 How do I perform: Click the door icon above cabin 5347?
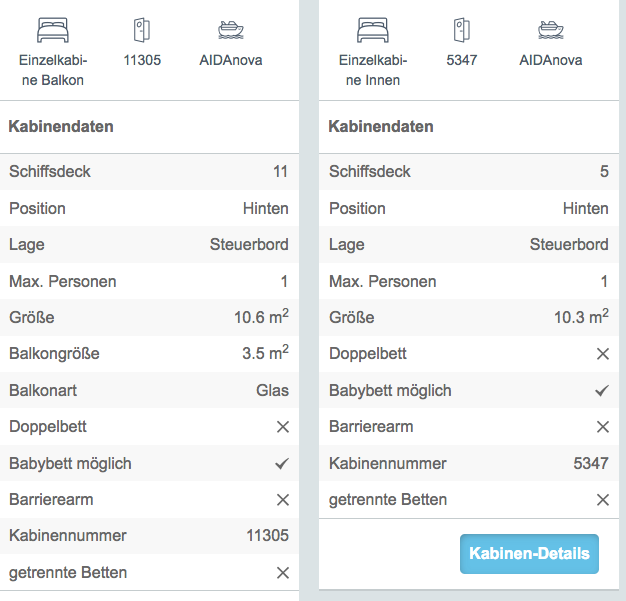pos(462,30)
